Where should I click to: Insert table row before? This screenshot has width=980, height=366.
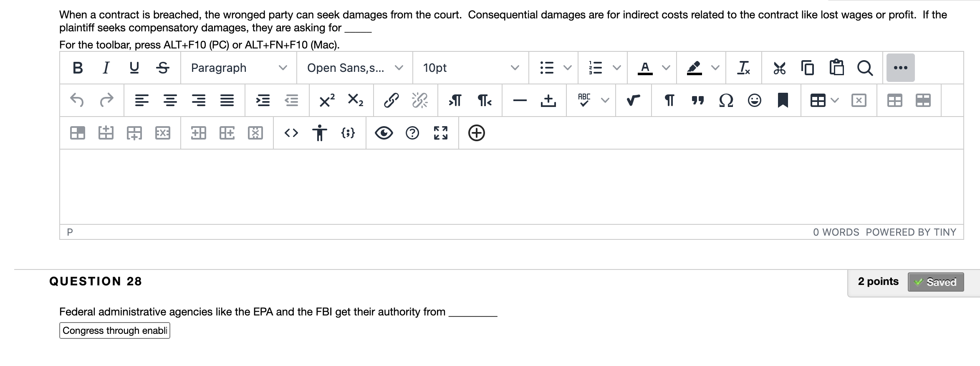pos(106,133)
